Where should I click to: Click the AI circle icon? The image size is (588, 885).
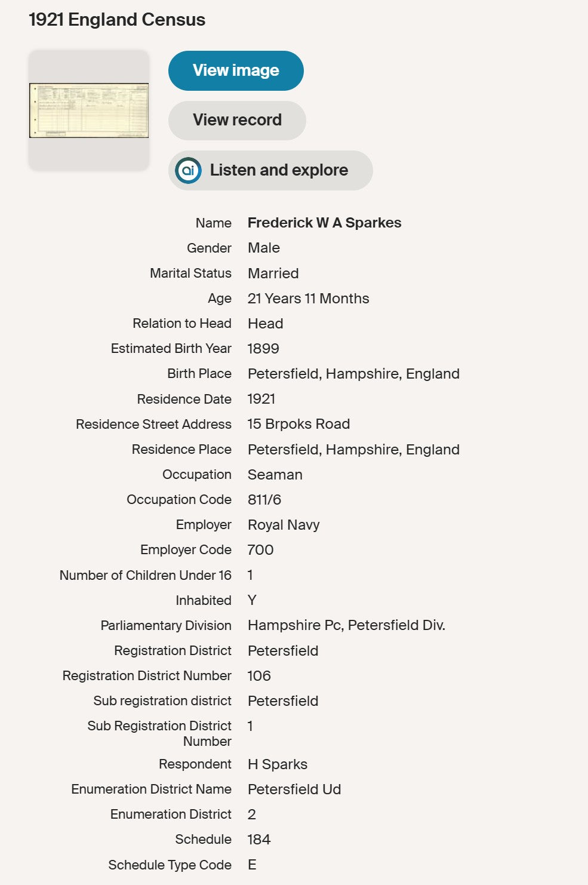click(188, 170)
